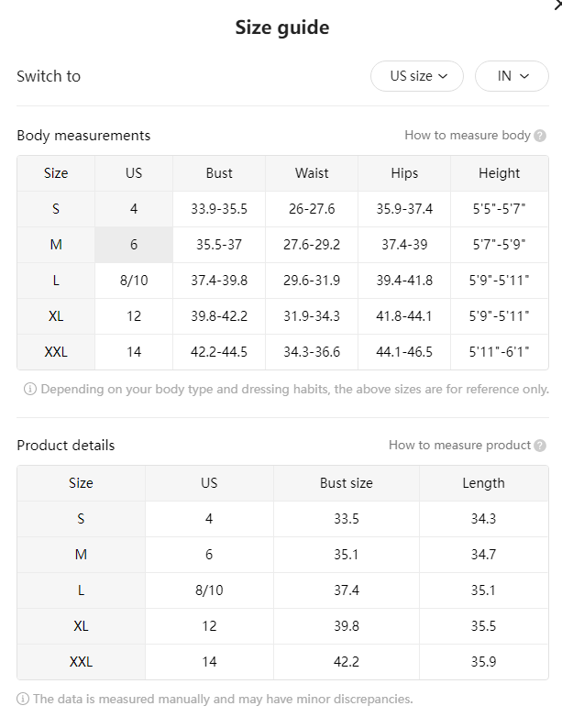The image size is (562, 728).
Task: Click the Length column header in Product details
Action: click(x=483, y=483)
